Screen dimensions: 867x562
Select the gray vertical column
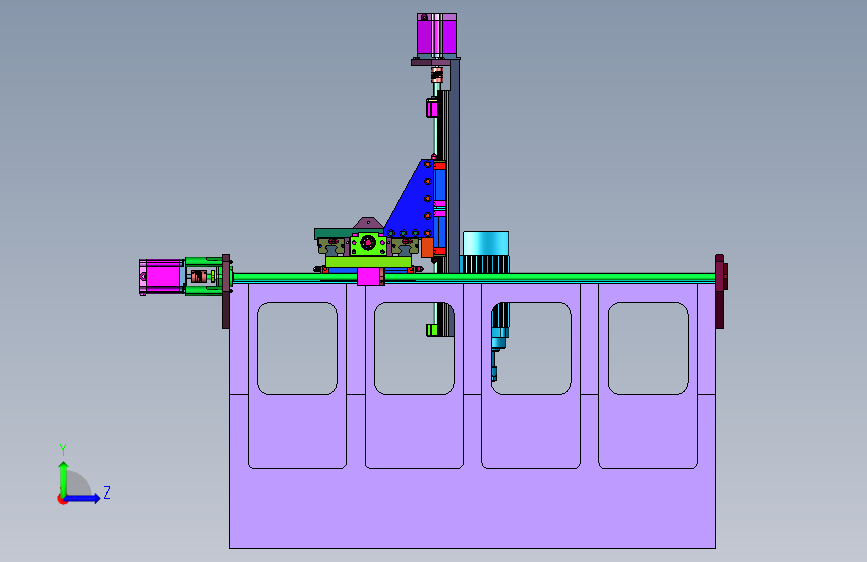tap(453, 166)
